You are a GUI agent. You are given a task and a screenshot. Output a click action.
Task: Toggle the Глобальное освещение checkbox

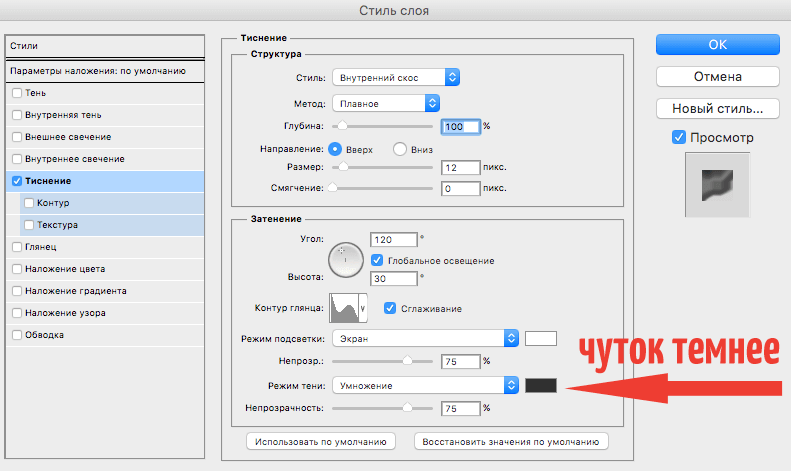[377, 260]
